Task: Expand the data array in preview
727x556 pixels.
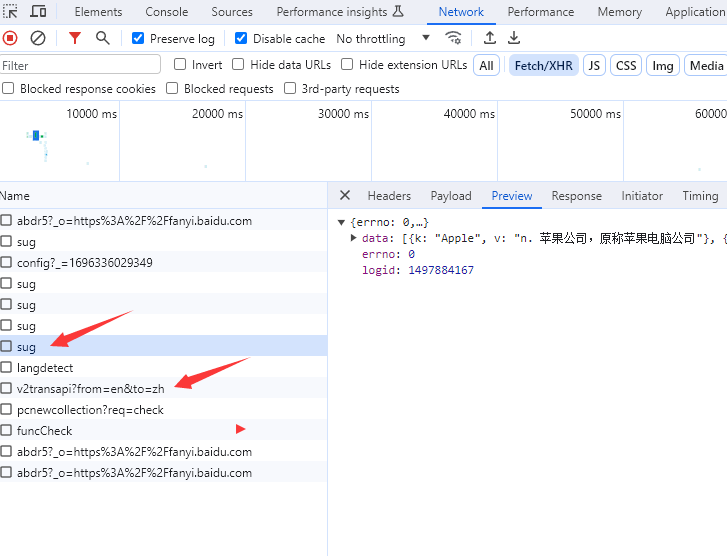Action: tap(354, 238)
